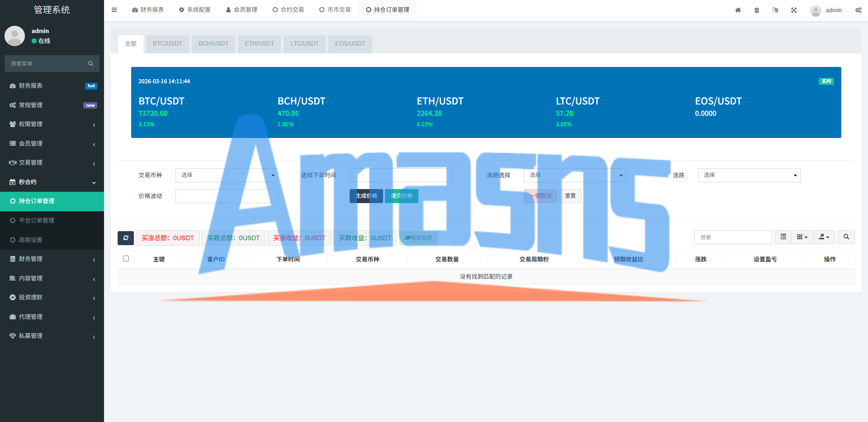Expand 权限管理 sidebar menu
Screen dimensions: 868x422
(x=52, y=124)
